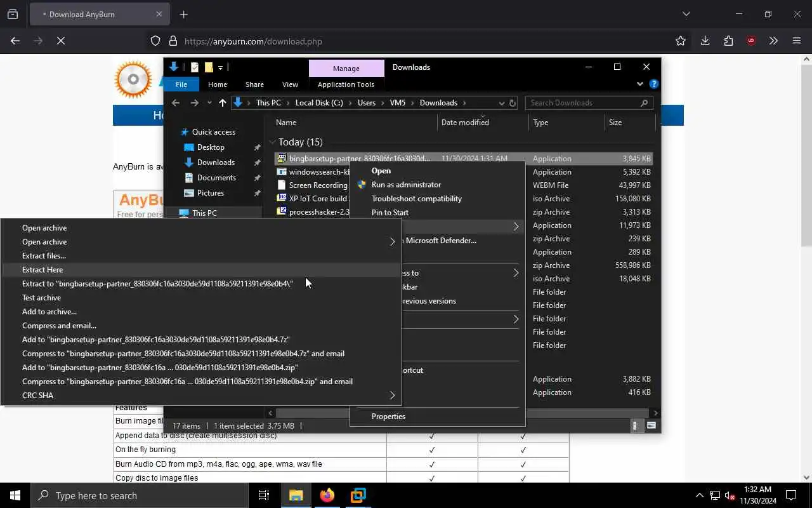Switch to the Home ribbon tab

pos(218,84)
